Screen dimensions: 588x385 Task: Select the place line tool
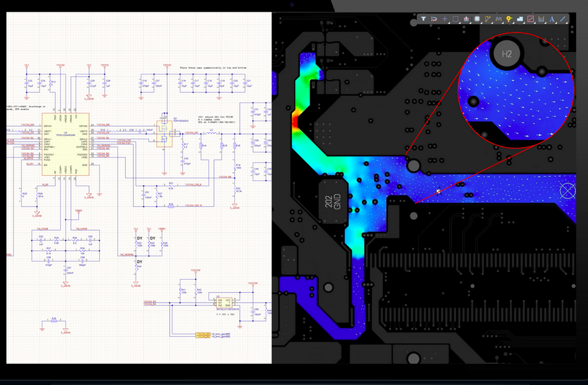tap(563, 19)
